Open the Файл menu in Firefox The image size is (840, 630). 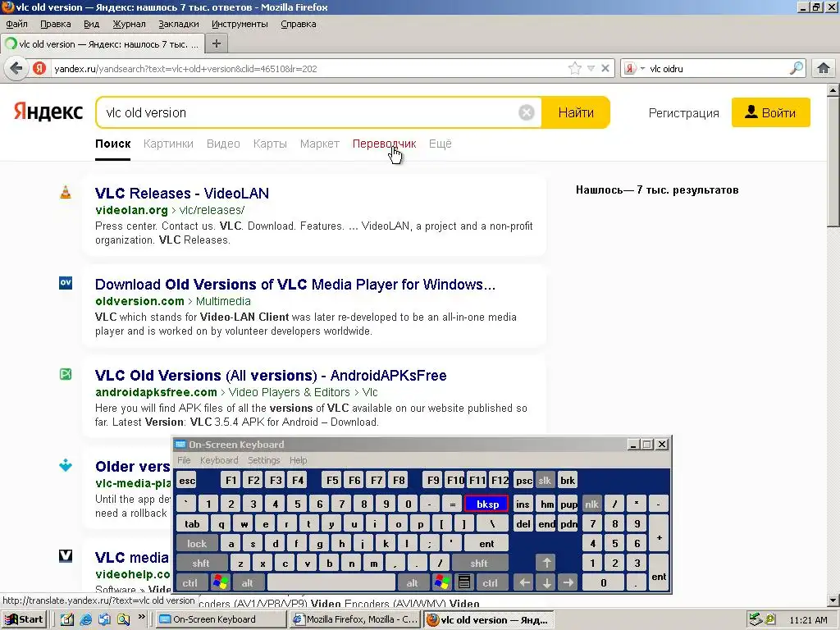pyautogui.click(x=16, y=24)
